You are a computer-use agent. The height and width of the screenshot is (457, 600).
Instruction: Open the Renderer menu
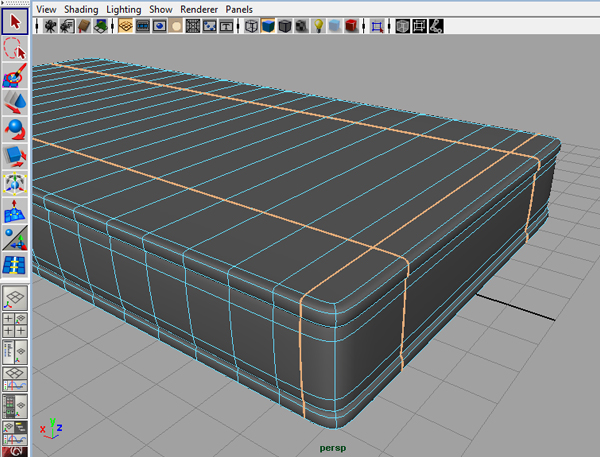click(x=199, y=9)
